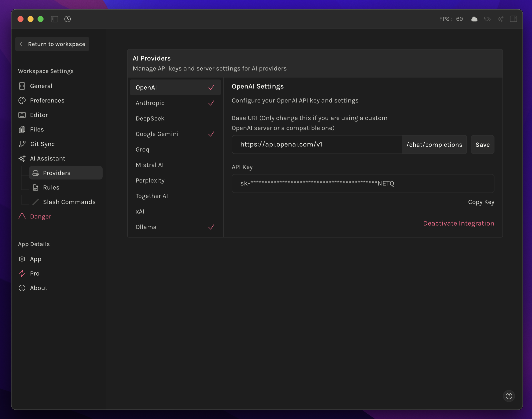Click the AI Providers heading
This screenshot has width=532, height=419.
pyautogui.click(x=152, y=58)
